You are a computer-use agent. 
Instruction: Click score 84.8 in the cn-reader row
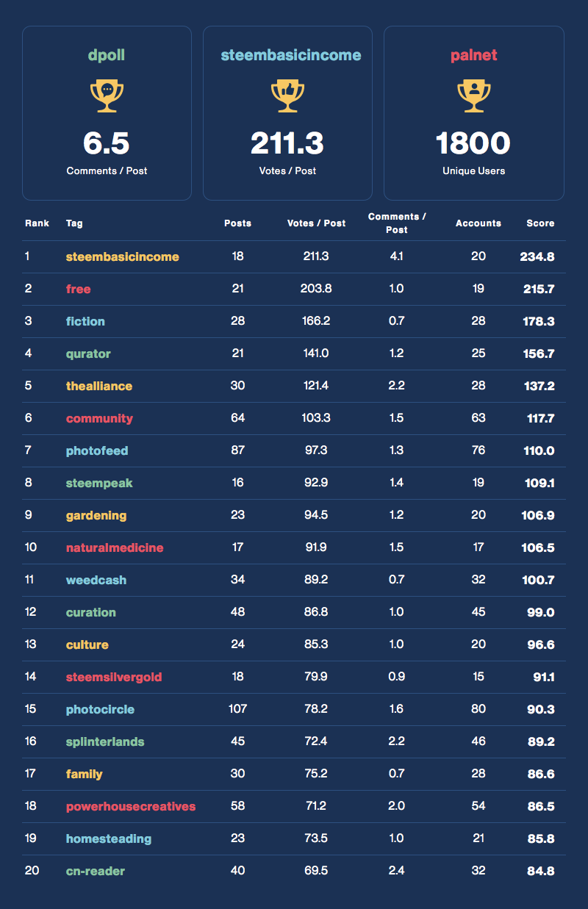[x=540, y=871]
